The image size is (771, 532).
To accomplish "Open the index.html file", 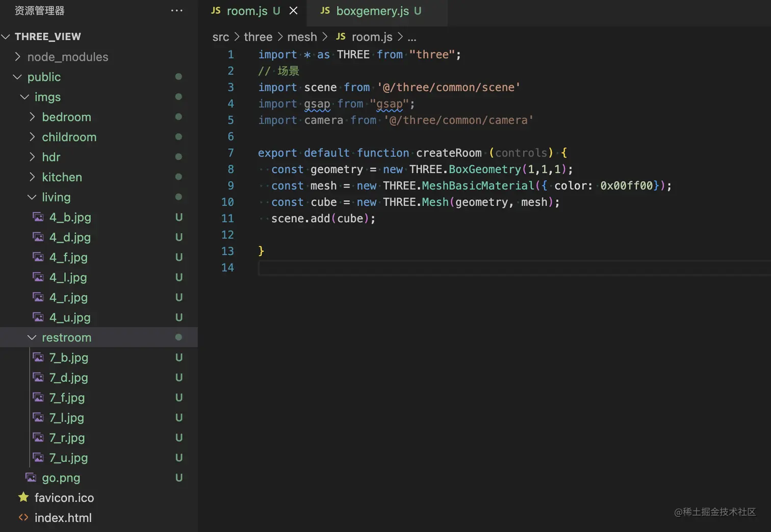I will [63, 518].
